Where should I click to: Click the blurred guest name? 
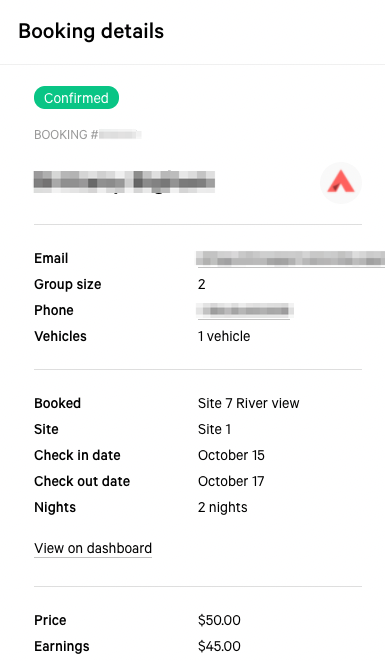pos(124,182)
